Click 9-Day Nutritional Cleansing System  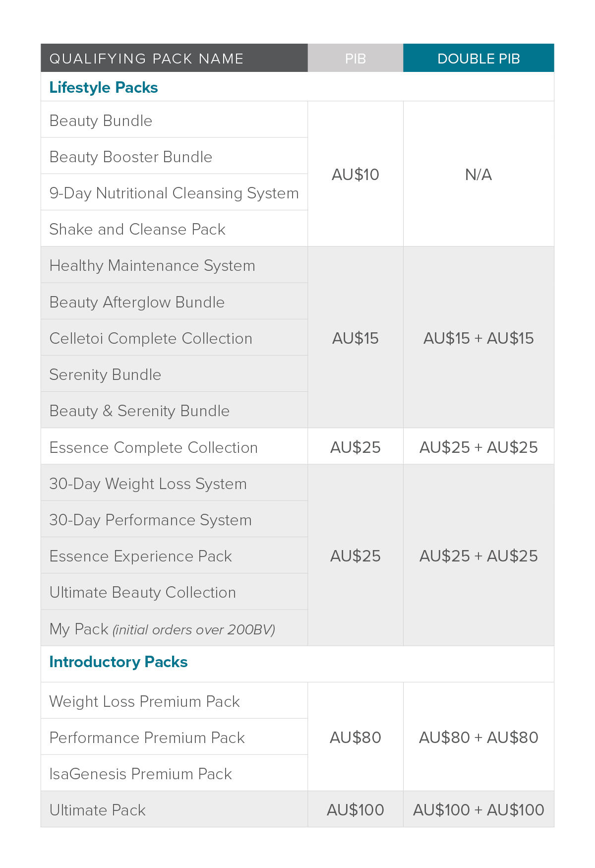174,192
